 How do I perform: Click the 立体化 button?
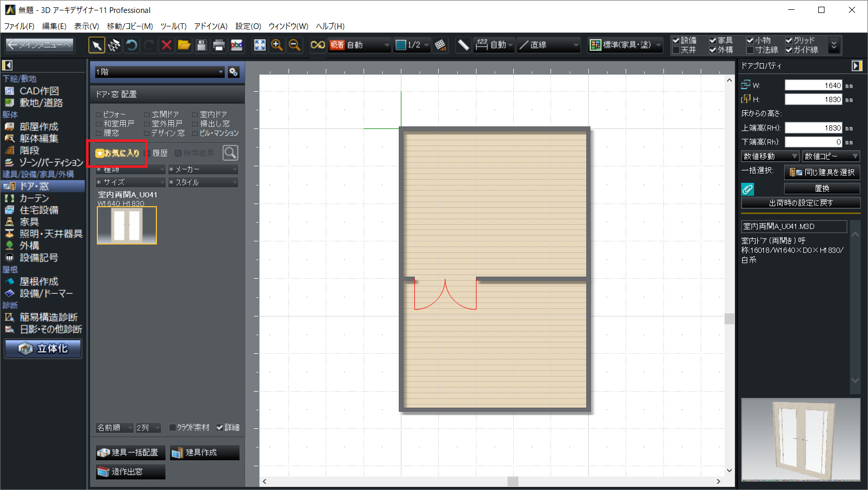click(44, 349)
